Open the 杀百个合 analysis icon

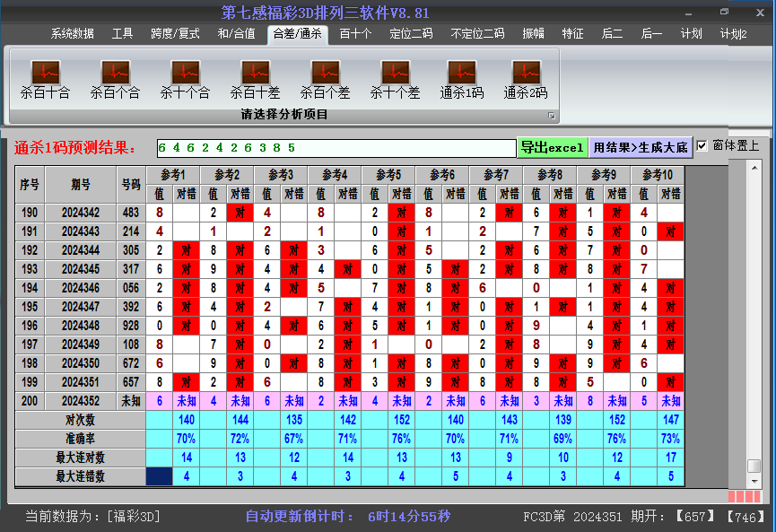pos(116,80)
